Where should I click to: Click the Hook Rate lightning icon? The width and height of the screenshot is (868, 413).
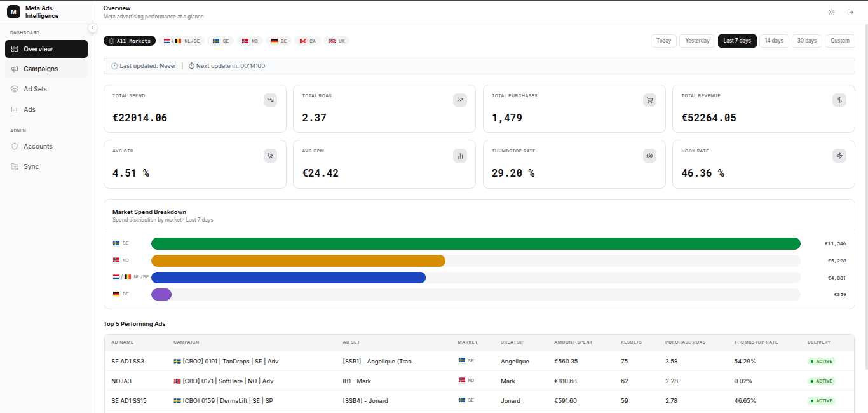(x=839, y=156)
